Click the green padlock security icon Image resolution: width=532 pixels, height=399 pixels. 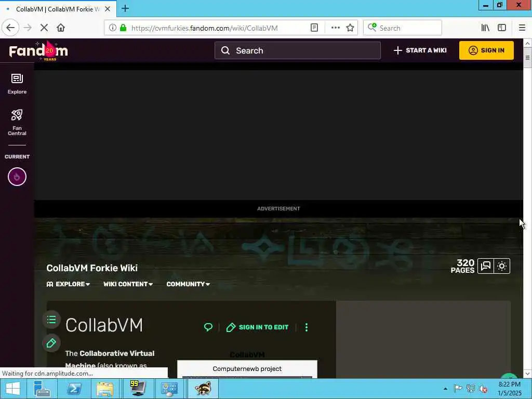(x=123, y=28)
